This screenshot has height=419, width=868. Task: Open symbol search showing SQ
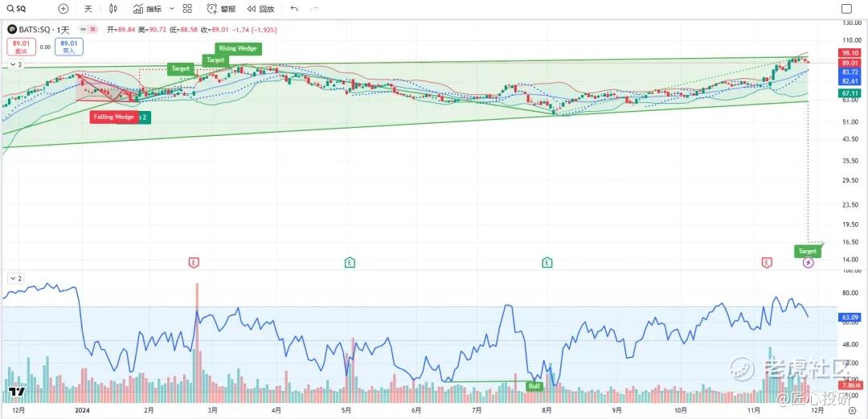point(17,9)
